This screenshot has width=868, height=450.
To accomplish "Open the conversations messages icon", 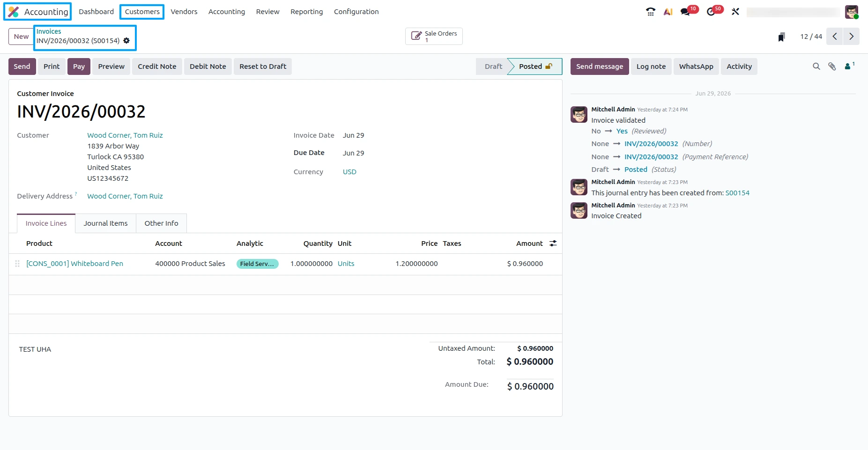I will click(x=685, y=12).
